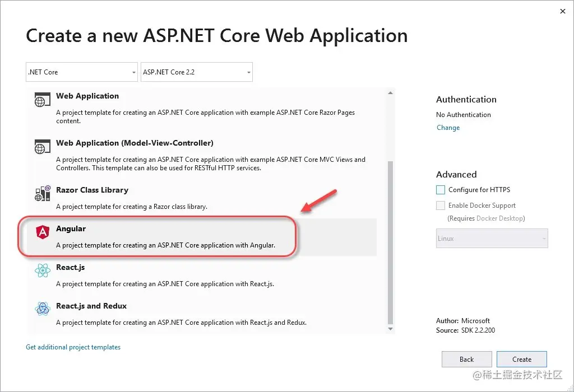Click the template list scroll down arrow
This screenshot has width=574, height=392.
click(390, 329)
